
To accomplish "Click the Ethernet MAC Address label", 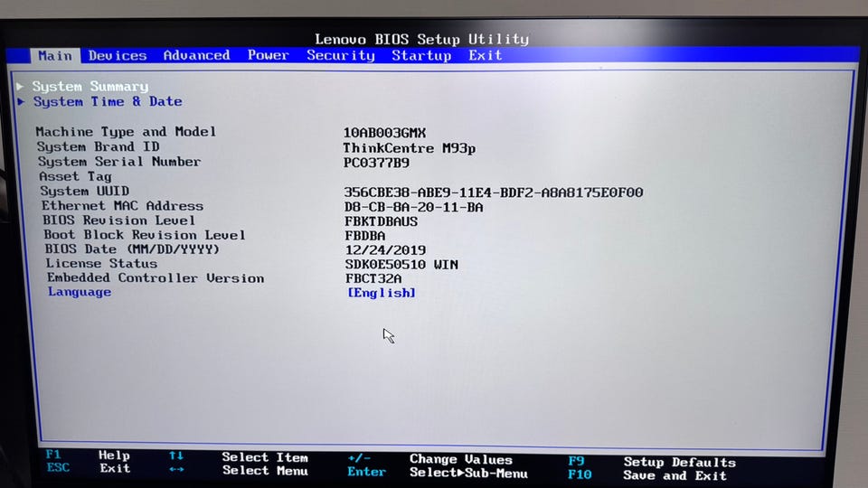I will (x=122, y=206).
